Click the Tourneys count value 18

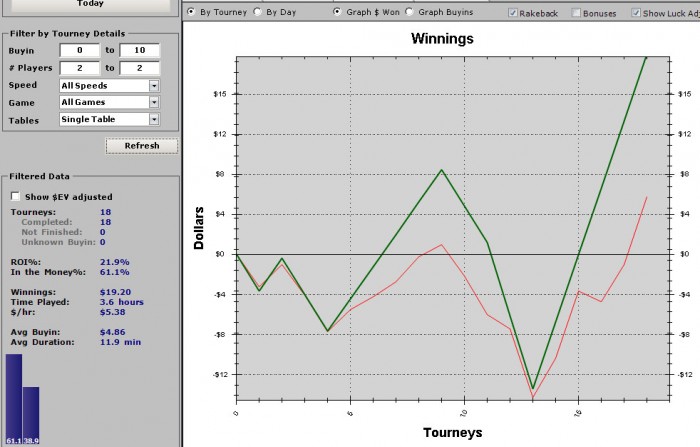(106, 212)
